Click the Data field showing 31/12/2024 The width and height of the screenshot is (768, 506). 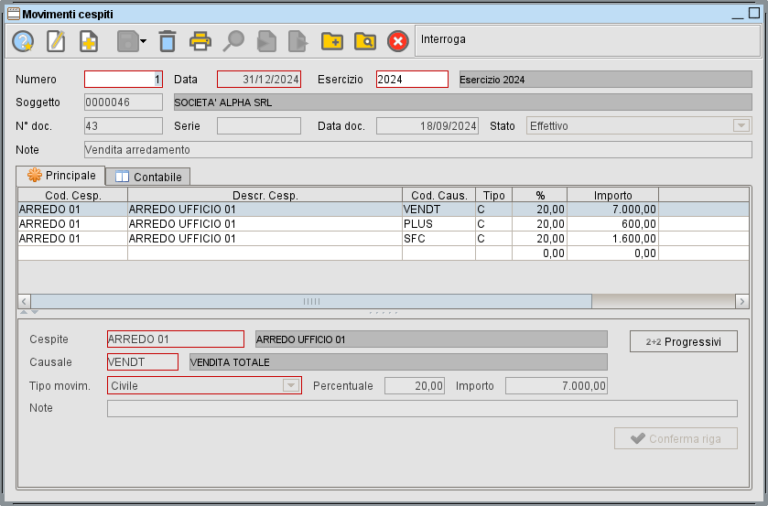click(259, 79)
